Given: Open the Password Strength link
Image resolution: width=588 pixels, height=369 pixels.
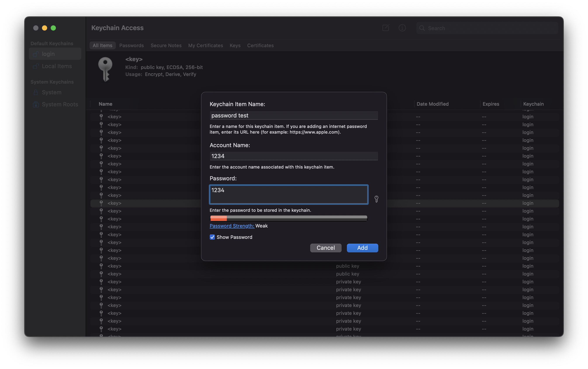Looking at the screenshot, I should pyautogui.click(x=232, y=226).
